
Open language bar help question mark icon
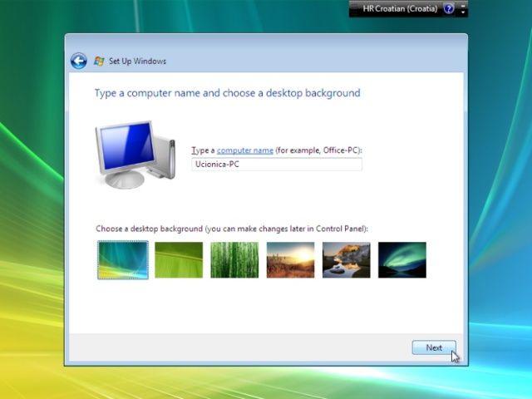[449, 9]
